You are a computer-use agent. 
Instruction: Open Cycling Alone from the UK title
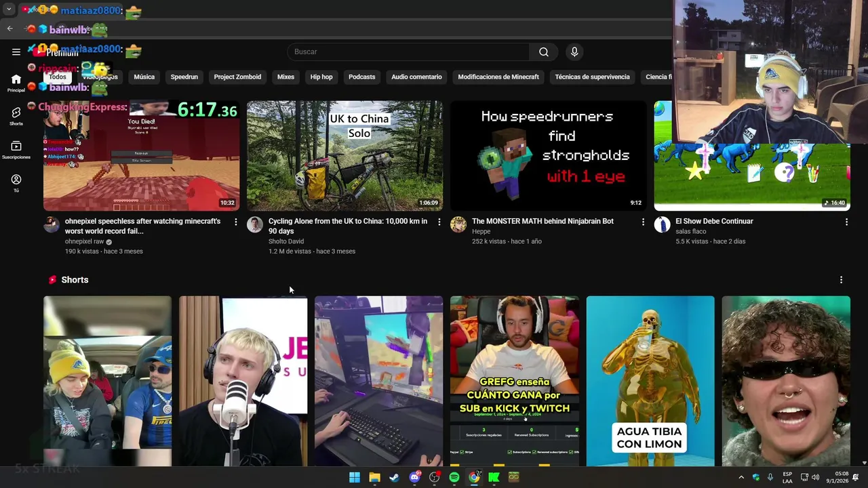point(348,226)
